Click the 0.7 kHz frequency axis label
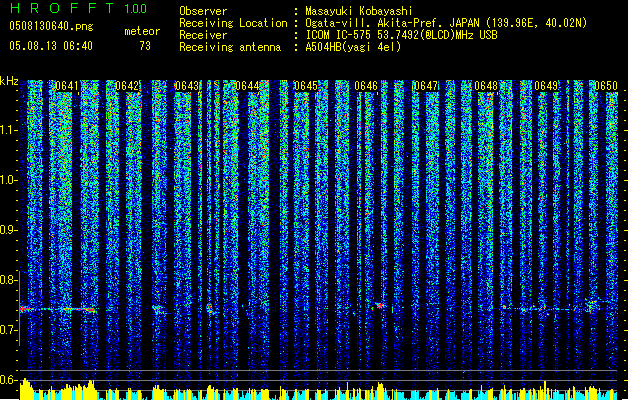Viewport: 629px width, 400px height. pos(8,330)
